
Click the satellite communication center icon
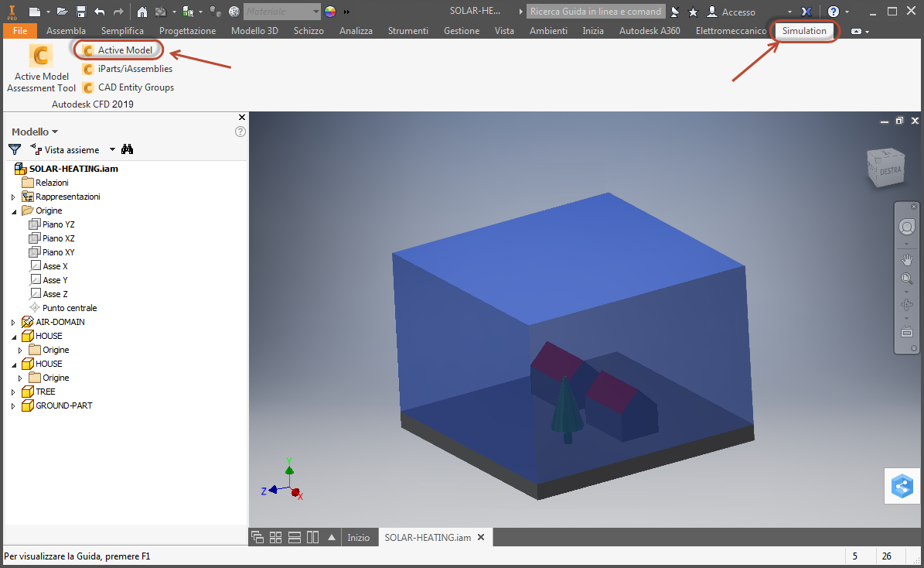(675, 11)
